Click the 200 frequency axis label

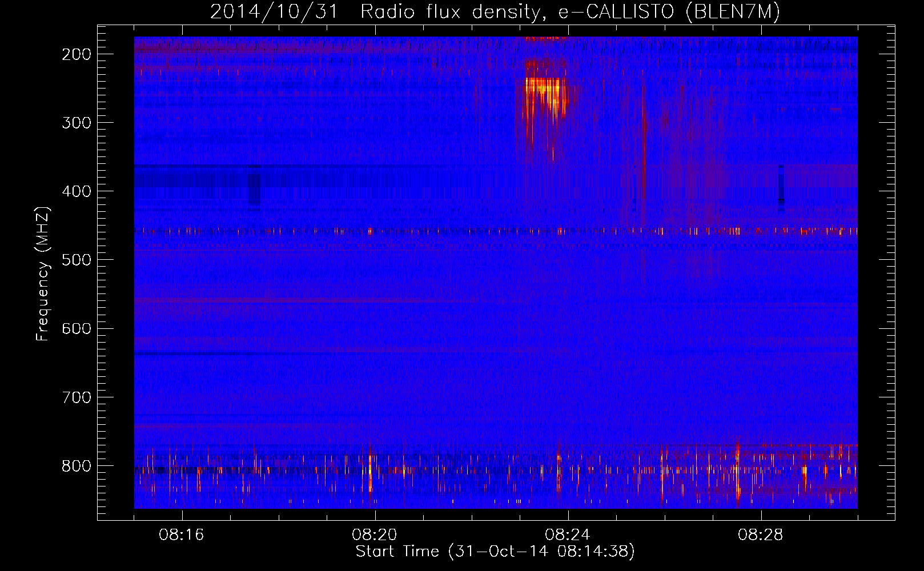pos(77,54)
